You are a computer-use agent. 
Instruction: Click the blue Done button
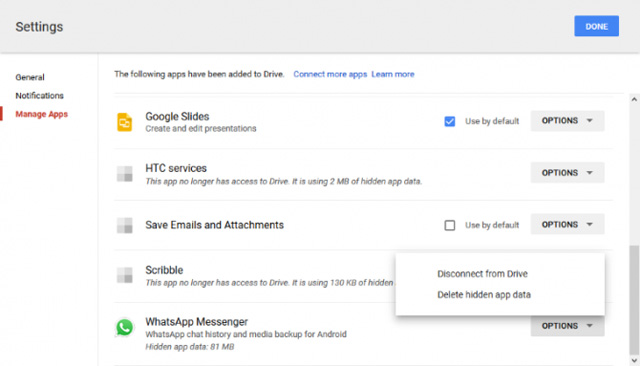[x=596, y=26]
